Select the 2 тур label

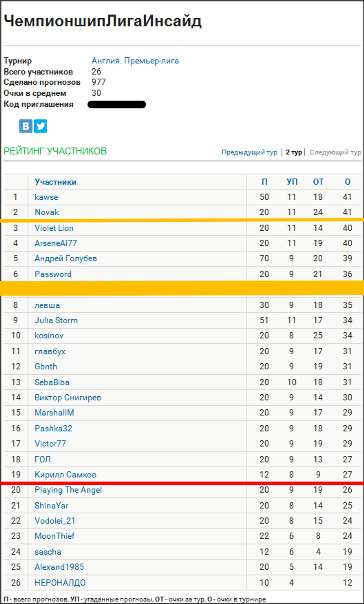click(x=294, y=152)
